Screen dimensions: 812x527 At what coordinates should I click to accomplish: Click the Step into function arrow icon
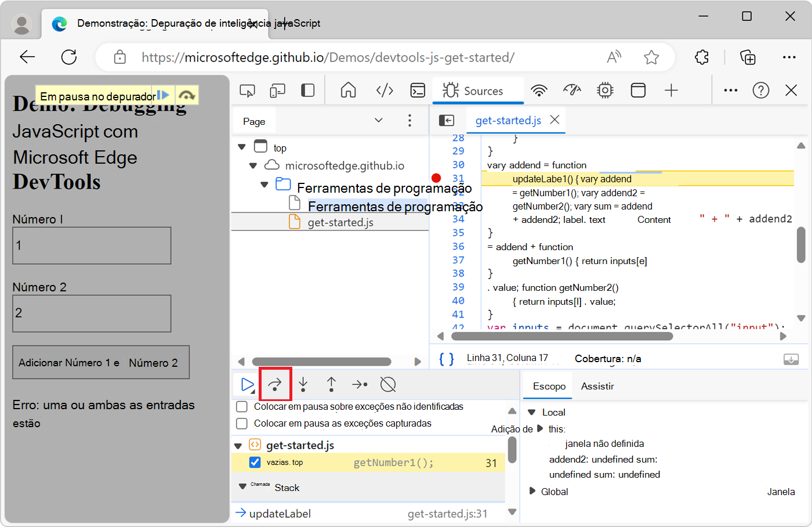click(303, 384)
